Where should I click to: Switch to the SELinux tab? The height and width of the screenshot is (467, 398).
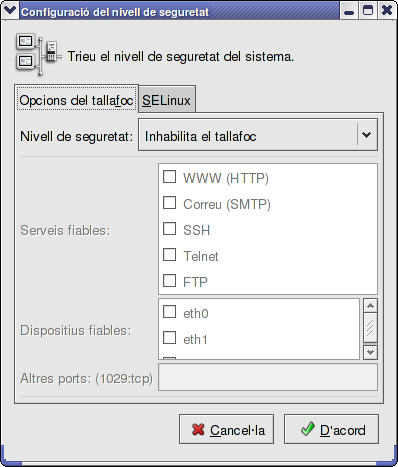166,100
